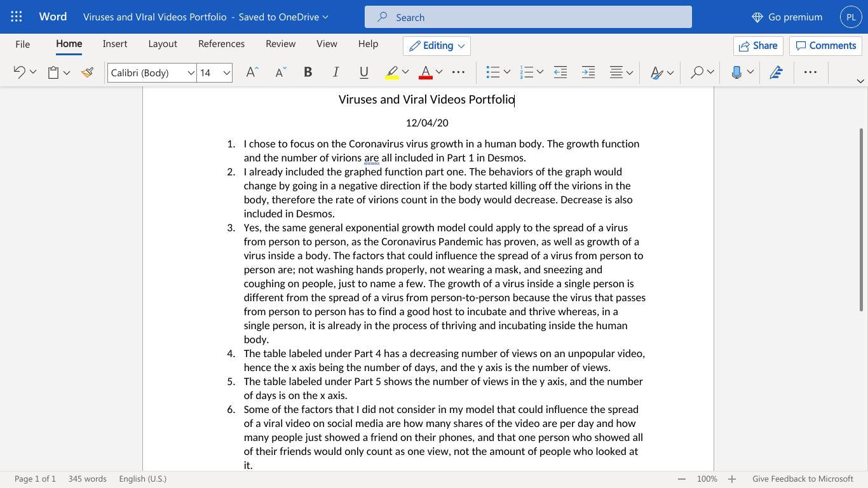Switch to the References tab
The height and width of the screenshot is (488, 868).
(221, 44)
